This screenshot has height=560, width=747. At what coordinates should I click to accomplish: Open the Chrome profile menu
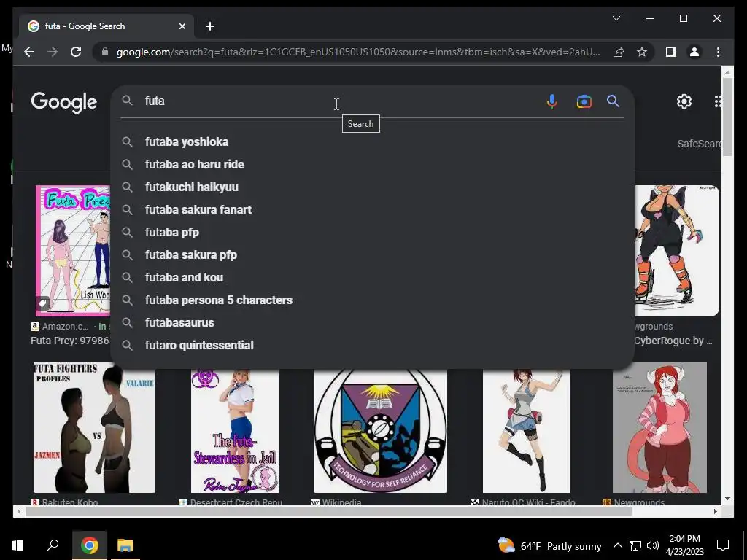pyautogui.click(x=694, y=52)
